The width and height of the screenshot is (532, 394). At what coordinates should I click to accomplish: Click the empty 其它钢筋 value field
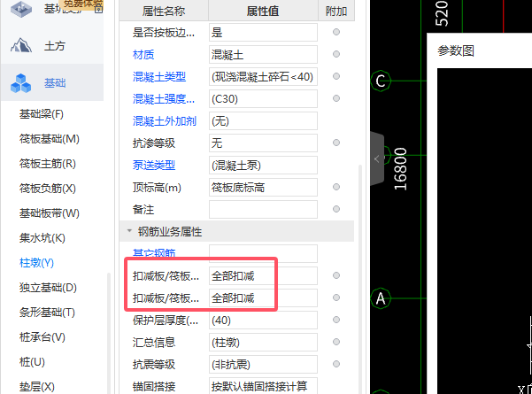pyautogui.click(x=263, y=253)
